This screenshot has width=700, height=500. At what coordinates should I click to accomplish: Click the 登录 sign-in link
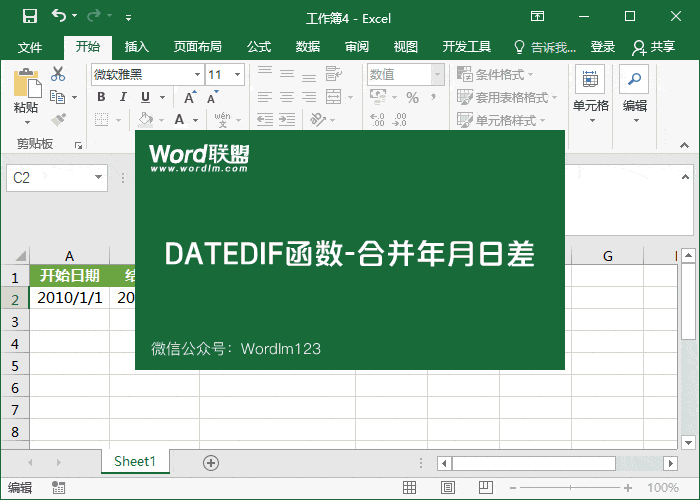(603, 47)
